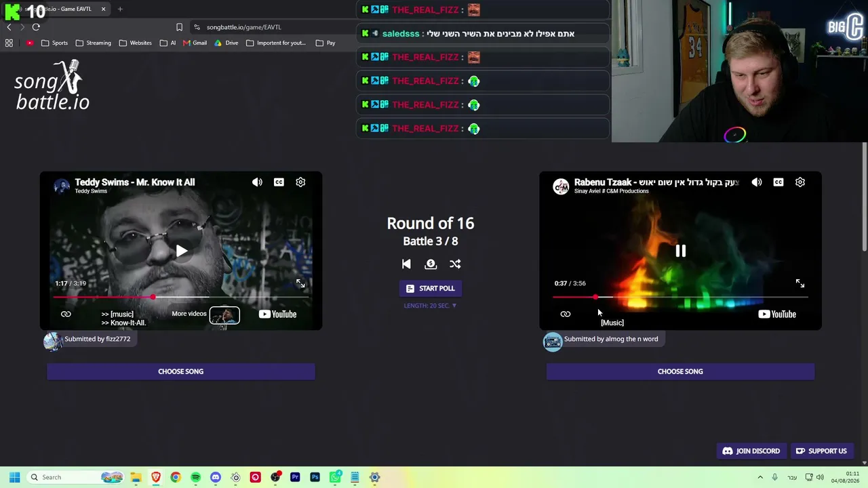Image resolution: width=868 pixels, height=488 pixels.
Task: Open the Sports bookmarks folder
Action: coord(54,43)
